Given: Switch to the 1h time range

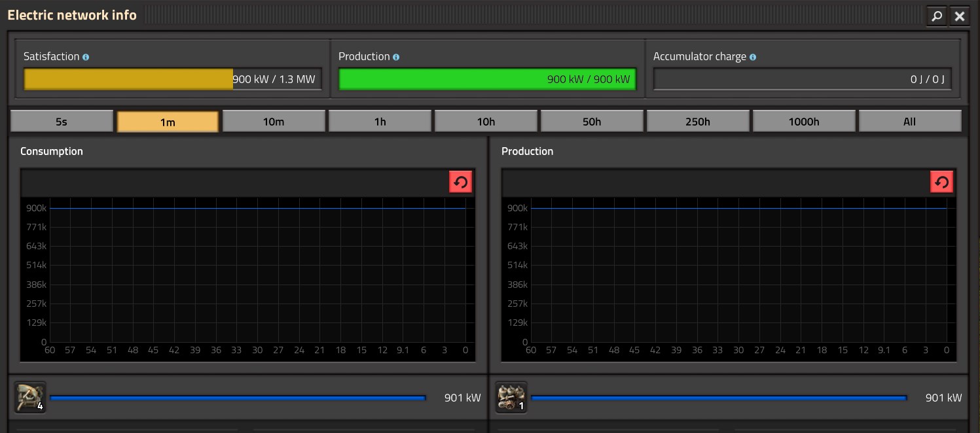Looking at the screenshot, I should point(380,122).
